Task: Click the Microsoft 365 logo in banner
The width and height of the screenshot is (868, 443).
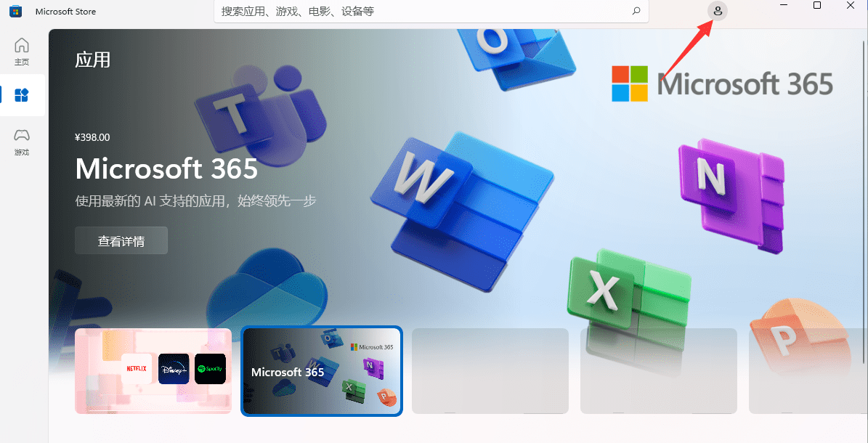Action: click(x=723, y=84)
